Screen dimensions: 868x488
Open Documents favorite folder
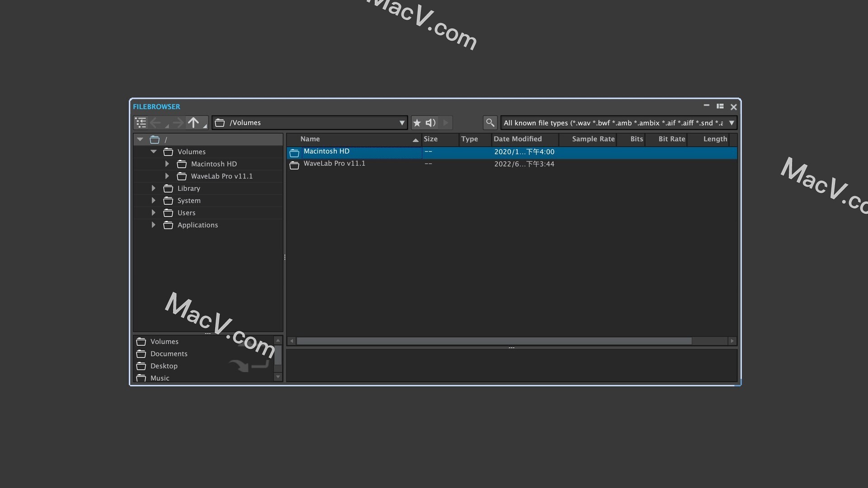pos(169,354)
